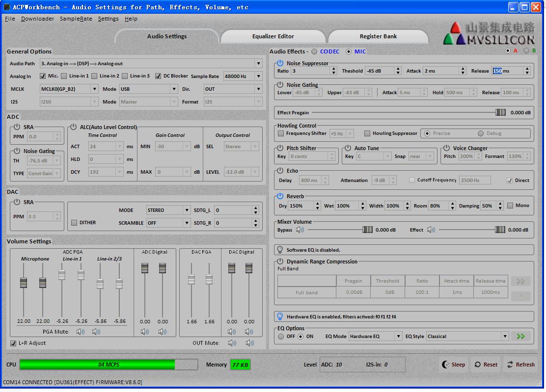Toggle the ADC ALC power icon
Image resolution: width=546 pixels, height=392 pixels.
tap(73, 127)
